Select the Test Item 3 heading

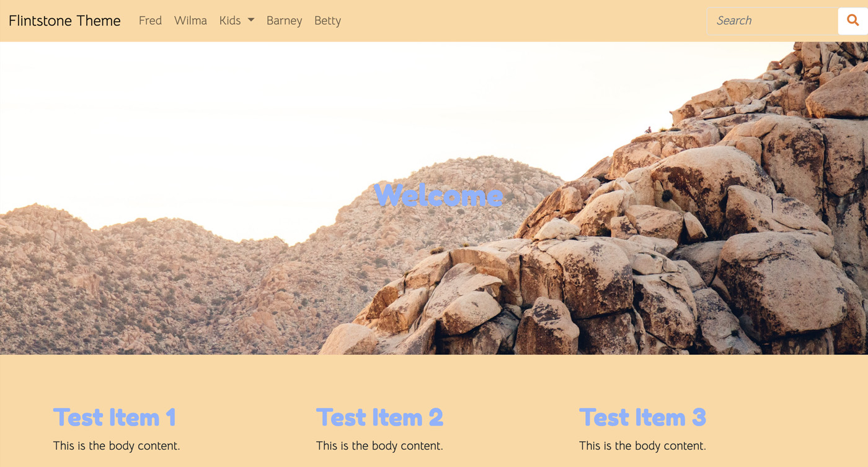[642, 417]
